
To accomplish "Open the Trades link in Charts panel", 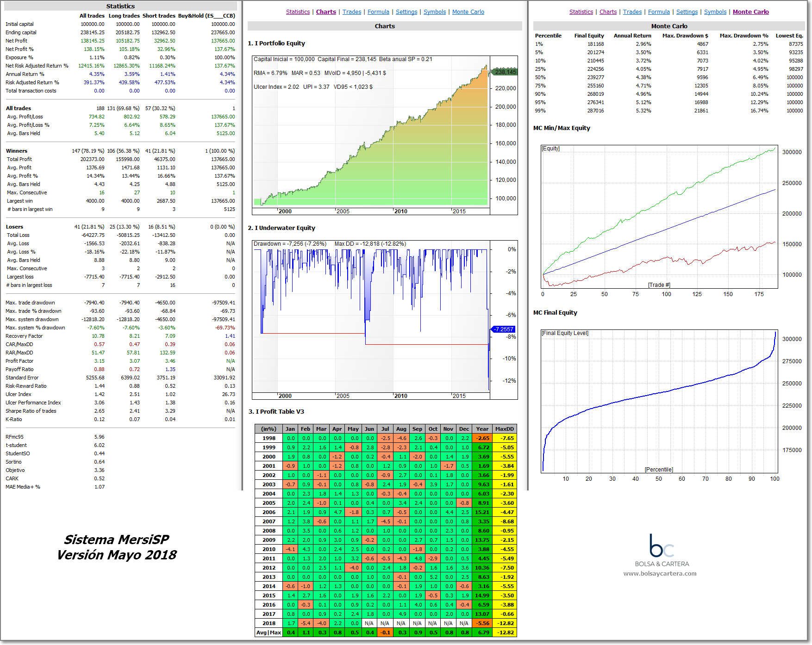I will click(x=352, y=12).
